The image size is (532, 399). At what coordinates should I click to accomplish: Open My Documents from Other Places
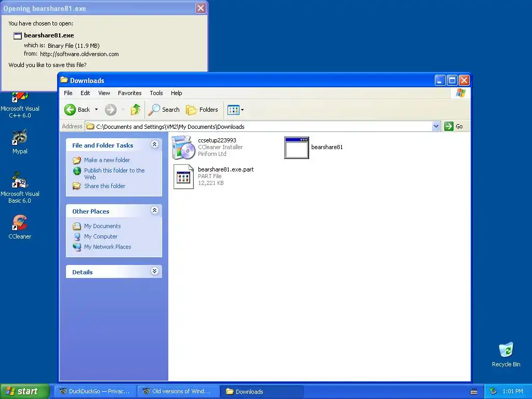[x=102, y=226]
